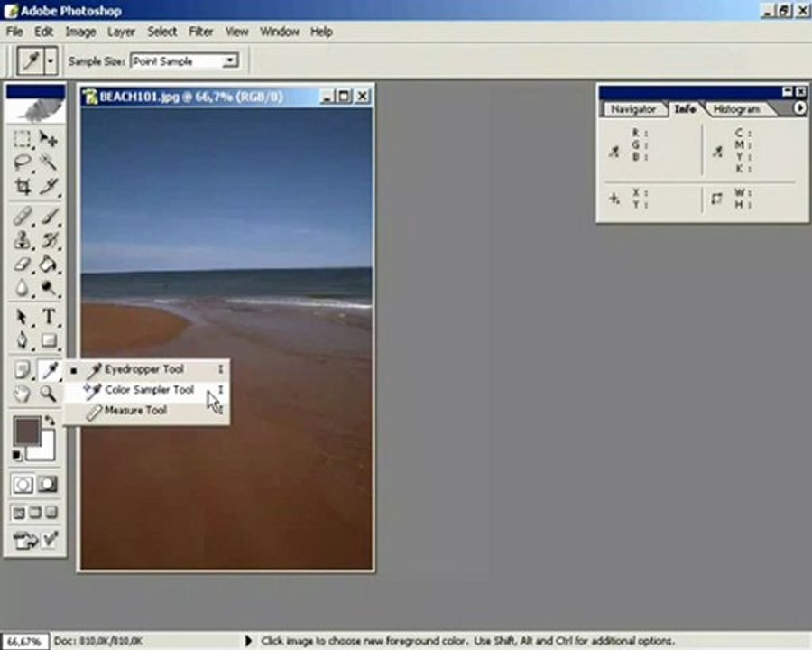Click the Adobe Online feather image
Image resolution: width=812 pixels, height=650 pixels.
[x=35, y=110]
